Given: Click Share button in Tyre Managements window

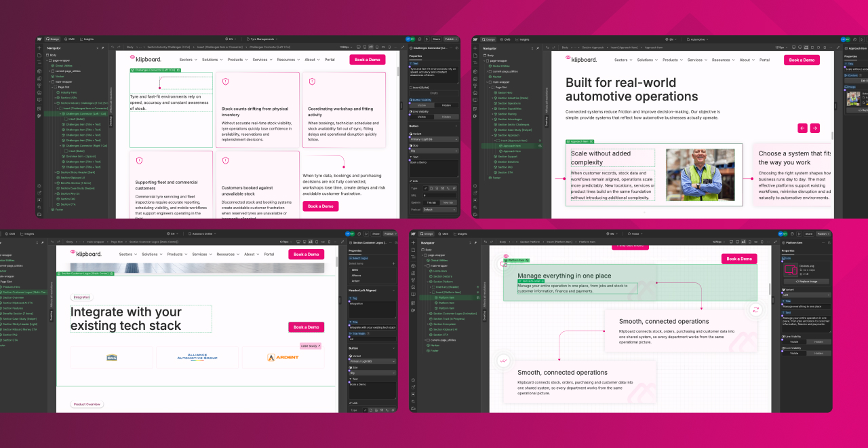Looking at the screenshot, I should click(437, 39).
